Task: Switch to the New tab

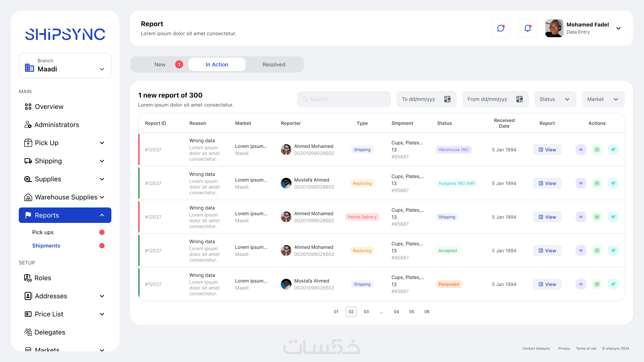Action: (x=160, y=64)
